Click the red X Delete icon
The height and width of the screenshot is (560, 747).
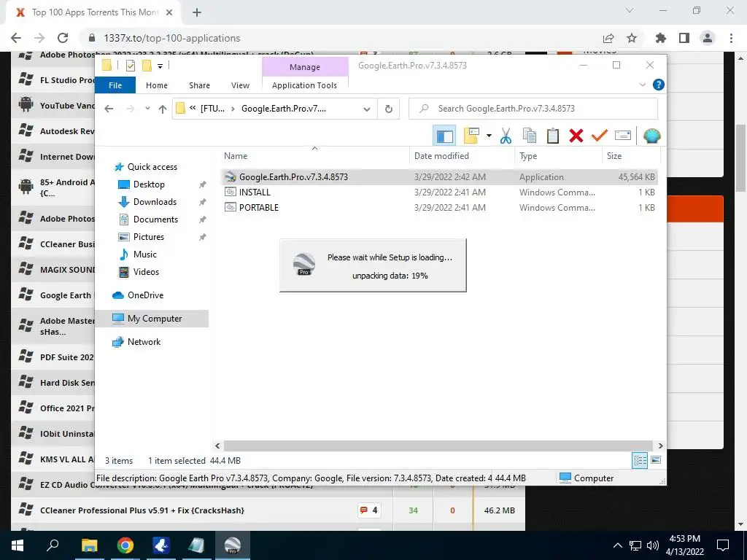click(576, 136)
